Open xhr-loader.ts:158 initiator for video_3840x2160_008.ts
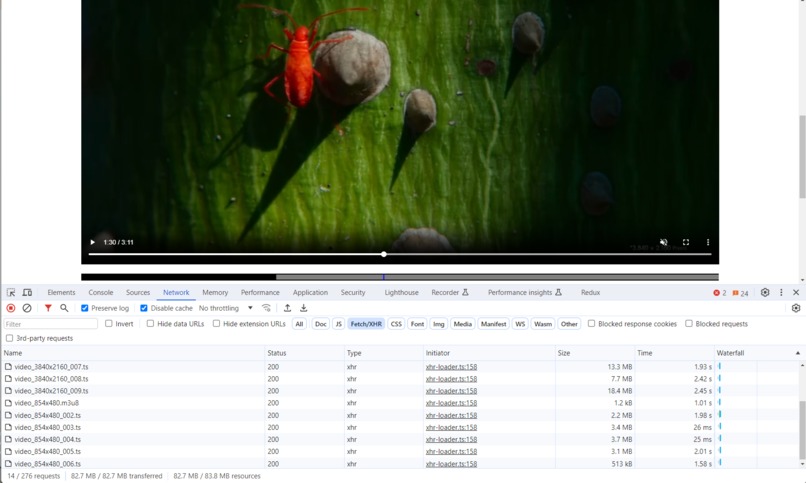This screenshot has width=806, height=483. [x=451, y=379]
